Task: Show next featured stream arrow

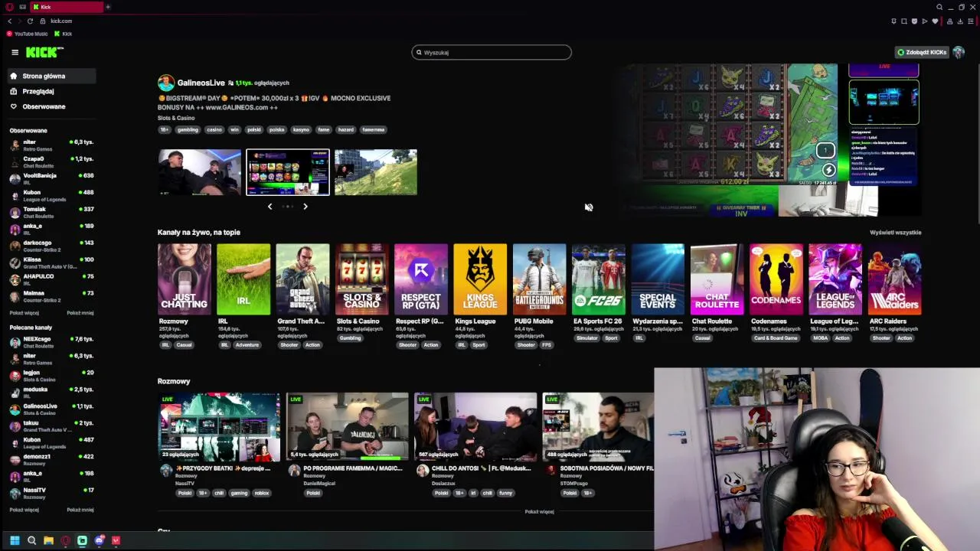Action: click(x=305, y=207)
